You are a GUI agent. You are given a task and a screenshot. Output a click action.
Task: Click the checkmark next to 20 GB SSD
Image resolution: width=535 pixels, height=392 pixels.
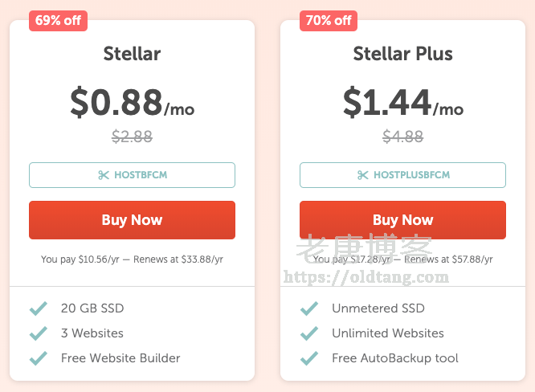(38, 308)
